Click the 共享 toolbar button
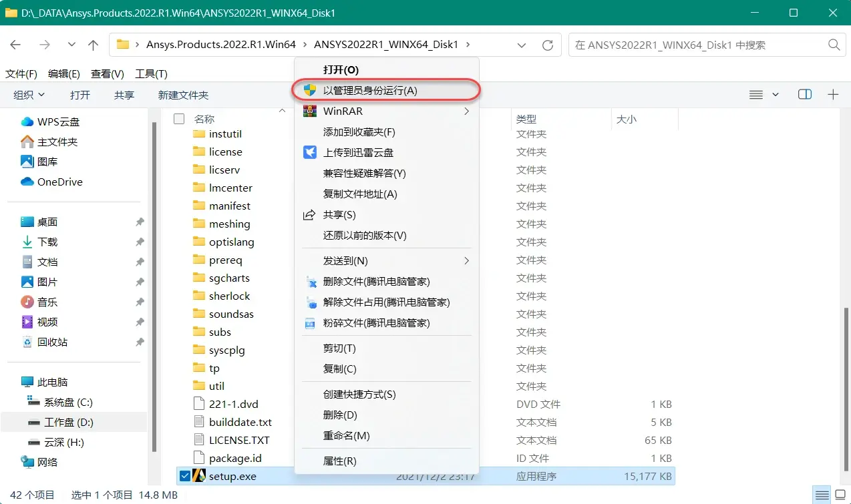This screenshot has width=851, height=504. coord(124,95)
